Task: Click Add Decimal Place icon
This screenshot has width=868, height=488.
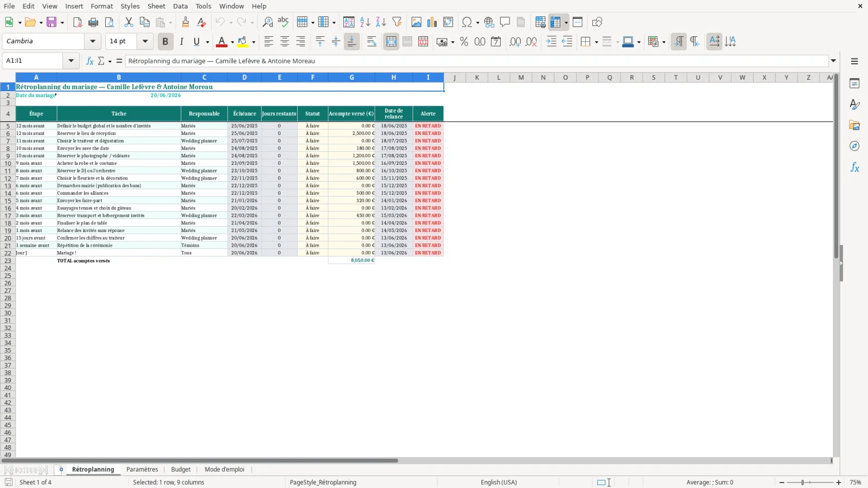Action: pyautogui.click(x=515, y=42)
